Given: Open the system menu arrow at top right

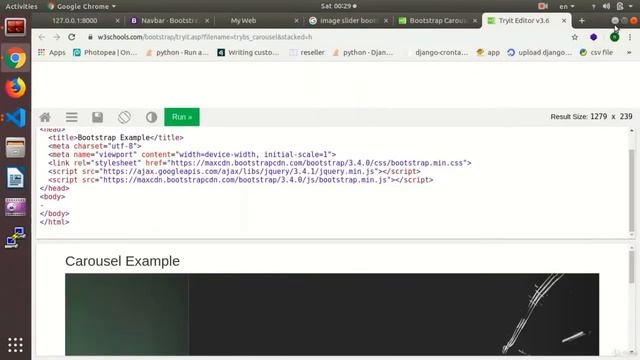Looking at the screenshot, I should [x=631, y=6].
